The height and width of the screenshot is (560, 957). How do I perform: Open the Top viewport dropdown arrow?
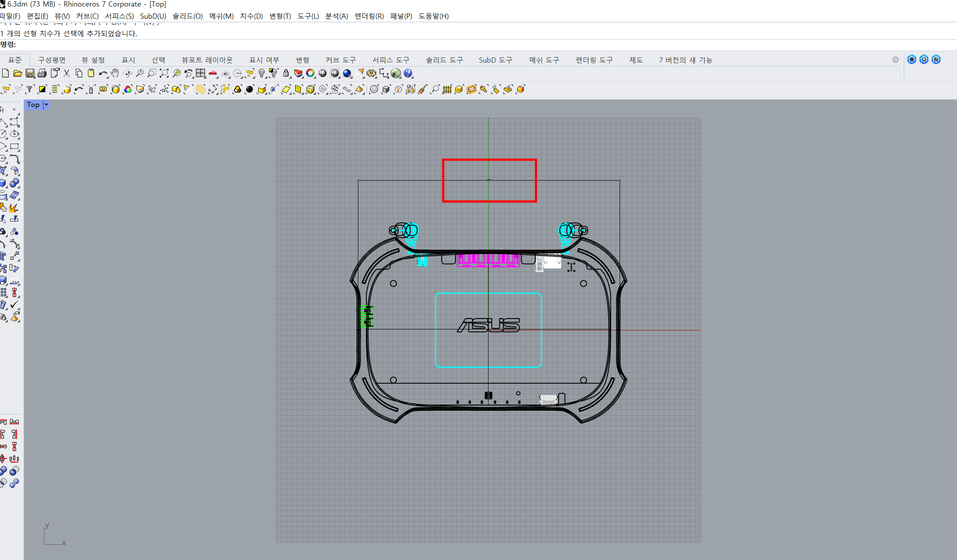click(46, 104)
